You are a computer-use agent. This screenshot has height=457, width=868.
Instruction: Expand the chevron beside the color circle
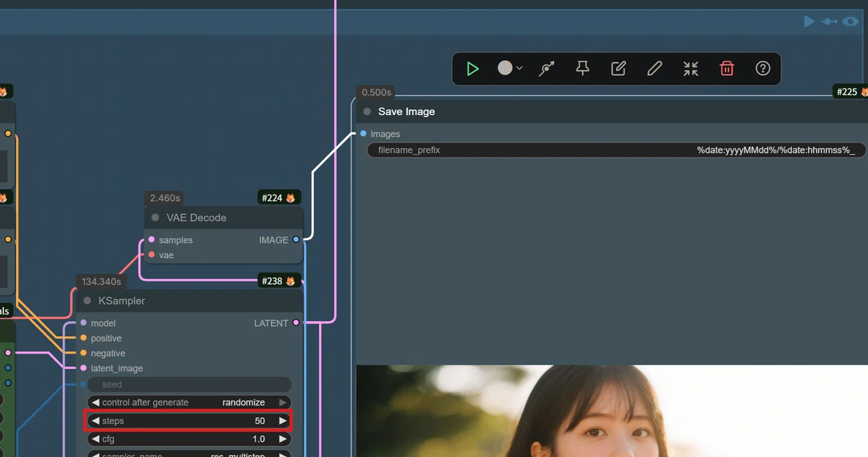click(519, 69)
